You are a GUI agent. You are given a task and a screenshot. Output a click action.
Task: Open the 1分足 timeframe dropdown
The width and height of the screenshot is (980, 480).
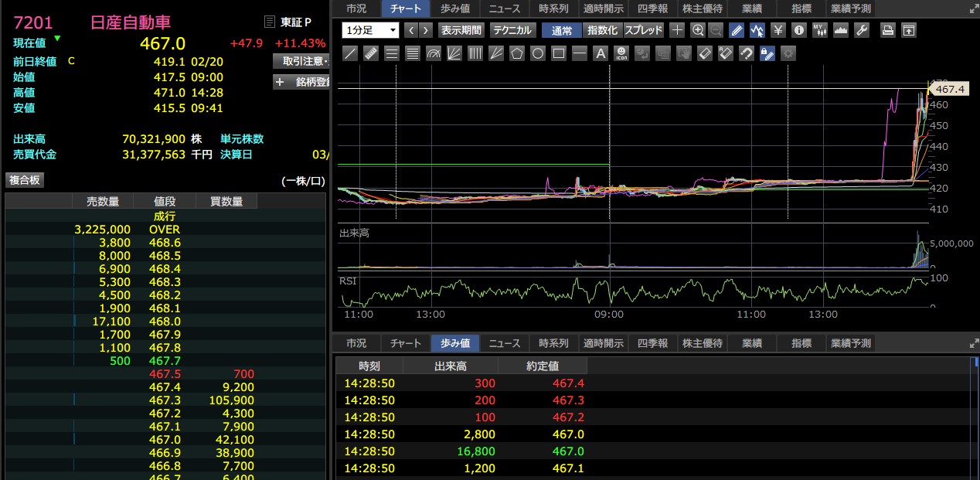point(370,30)
